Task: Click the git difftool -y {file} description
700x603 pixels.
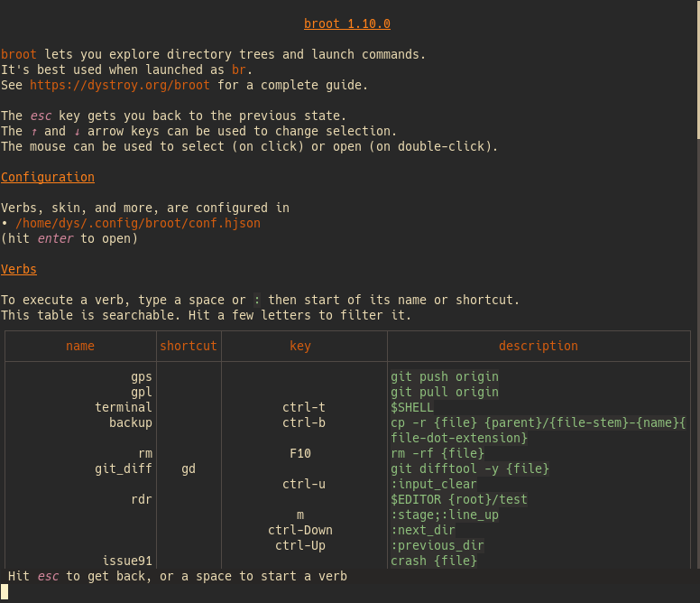Action: click(x=470, y=468)
